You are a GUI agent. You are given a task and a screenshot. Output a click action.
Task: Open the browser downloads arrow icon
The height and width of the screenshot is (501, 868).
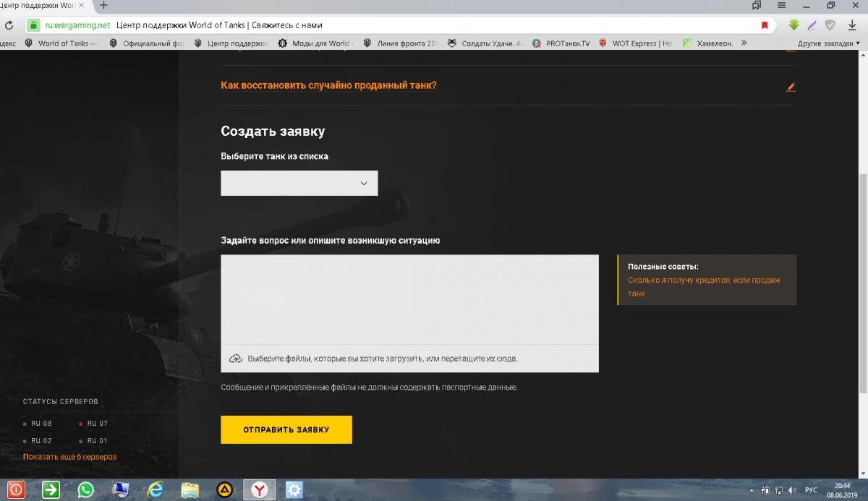pyautogui.click(x=852, y=25)
